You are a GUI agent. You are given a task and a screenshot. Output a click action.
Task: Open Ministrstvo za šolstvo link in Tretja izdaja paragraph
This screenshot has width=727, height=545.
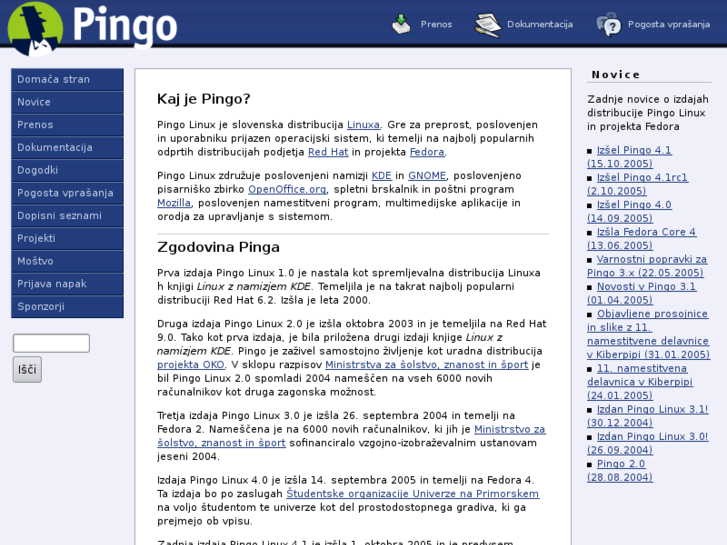(510, 430)
